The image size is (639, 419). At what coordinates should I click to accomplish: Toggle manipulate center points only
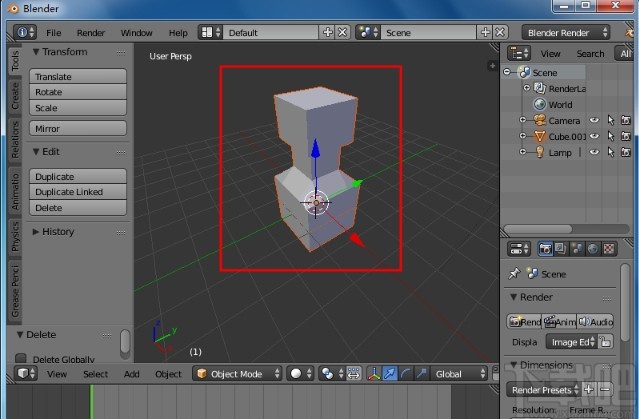pyautogui.click(x=353, y=373)
